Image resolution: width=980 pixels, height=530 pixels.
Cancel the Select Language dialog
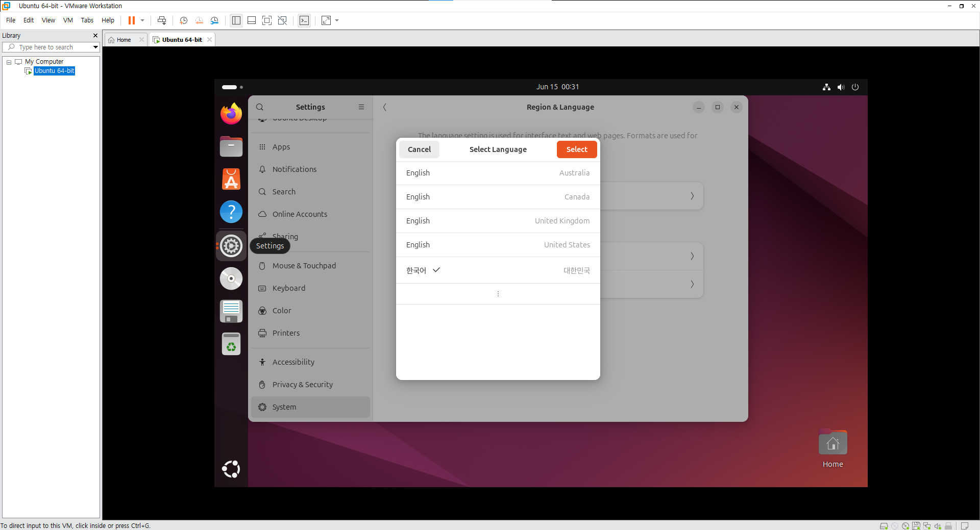point(419,149)
